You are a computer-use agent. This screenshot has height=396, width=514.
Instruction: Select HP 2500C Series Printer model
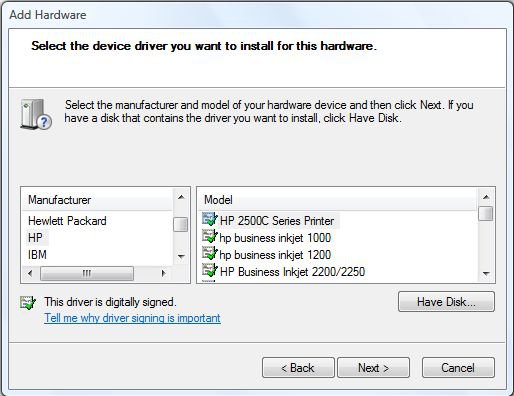coord(277,221)
